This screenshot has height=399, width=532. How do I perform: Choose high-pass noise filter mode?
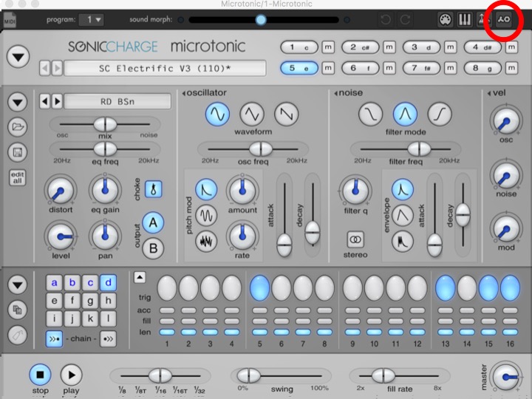pos(440,114)
